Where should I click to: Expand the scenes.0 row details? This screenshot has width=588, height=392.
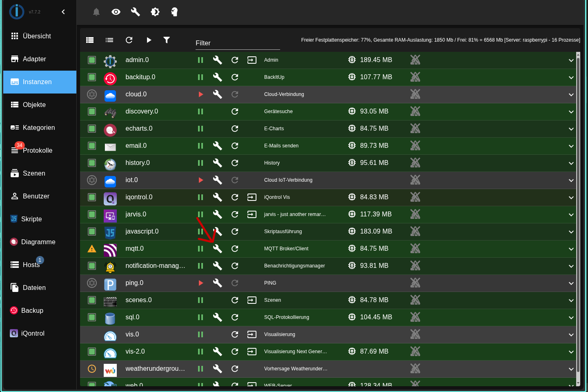571,301
